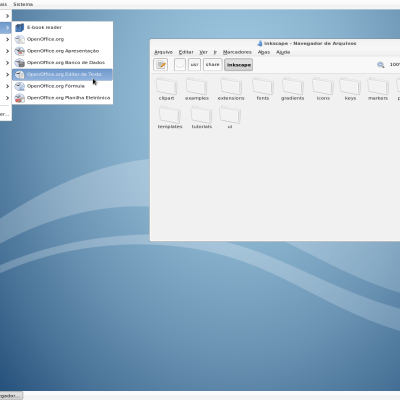Viewport: 400px width, 400px height.
Task: Click the inkscape path button
Action: click(x=239, y=65)
